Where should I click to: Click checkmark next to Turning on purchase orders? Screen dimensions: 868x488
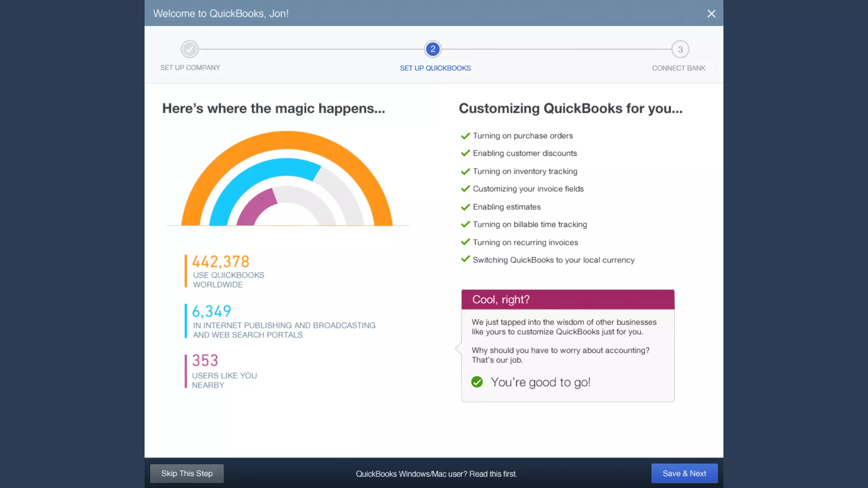tap(465, 136)
